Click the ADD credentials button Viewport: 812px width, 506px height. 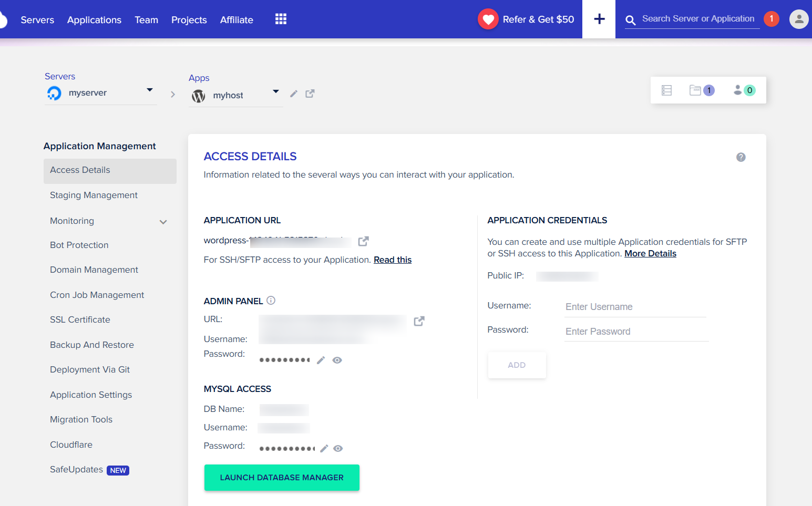click(517, 365)
